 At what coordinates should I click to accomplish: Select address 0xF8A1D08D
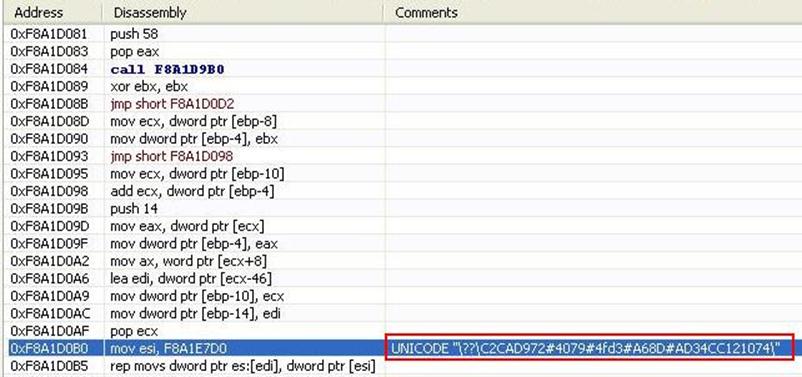click(49, 122)
